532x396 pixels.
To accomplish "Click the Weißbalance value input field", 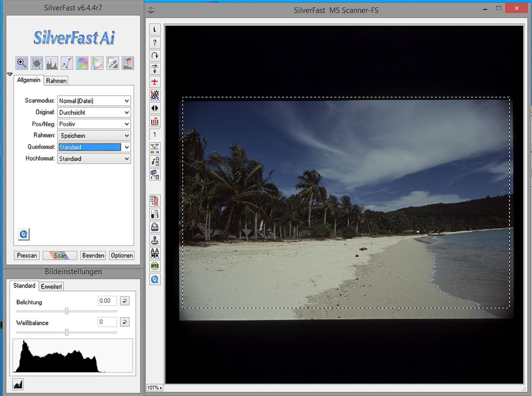I will tap(107, 322).
